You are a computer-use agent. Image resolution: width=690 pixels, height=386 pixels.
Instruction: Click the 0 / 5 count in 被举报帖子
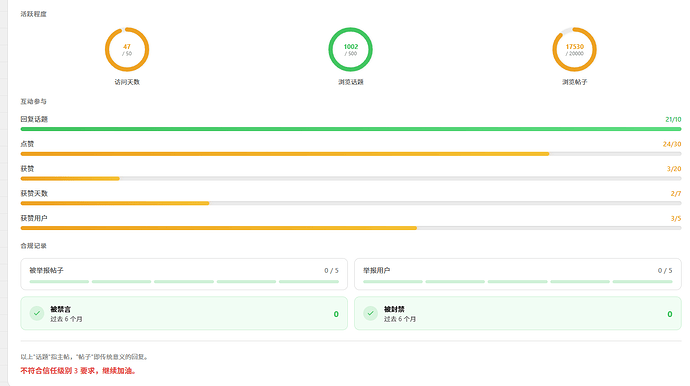pyautogui.click(x=331, y=270)
